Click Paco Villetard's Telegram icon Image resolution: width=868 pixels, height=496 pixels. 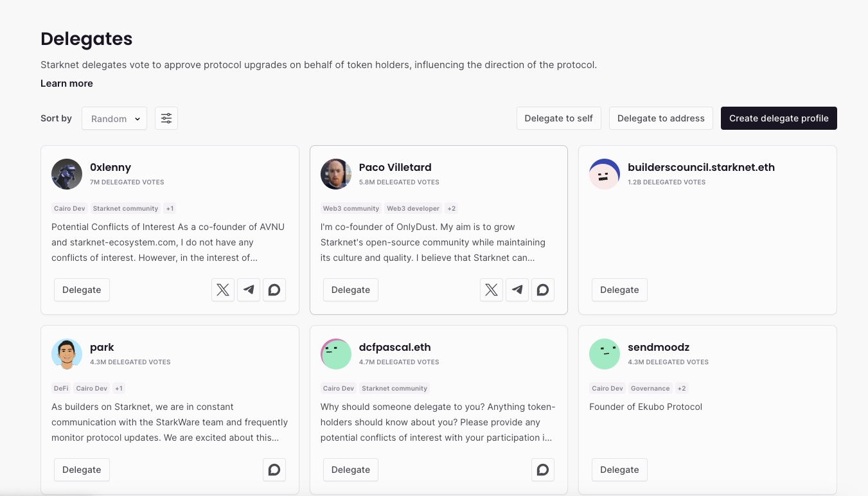(517, 290)
